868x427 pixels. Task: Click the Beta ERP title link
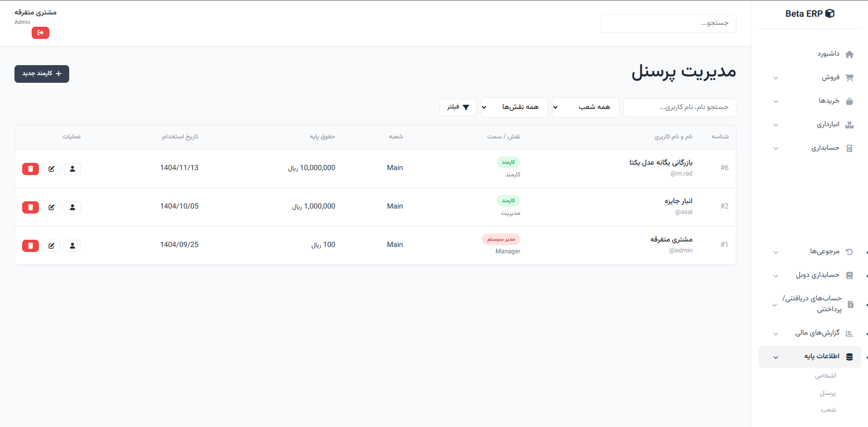(804, 14)
